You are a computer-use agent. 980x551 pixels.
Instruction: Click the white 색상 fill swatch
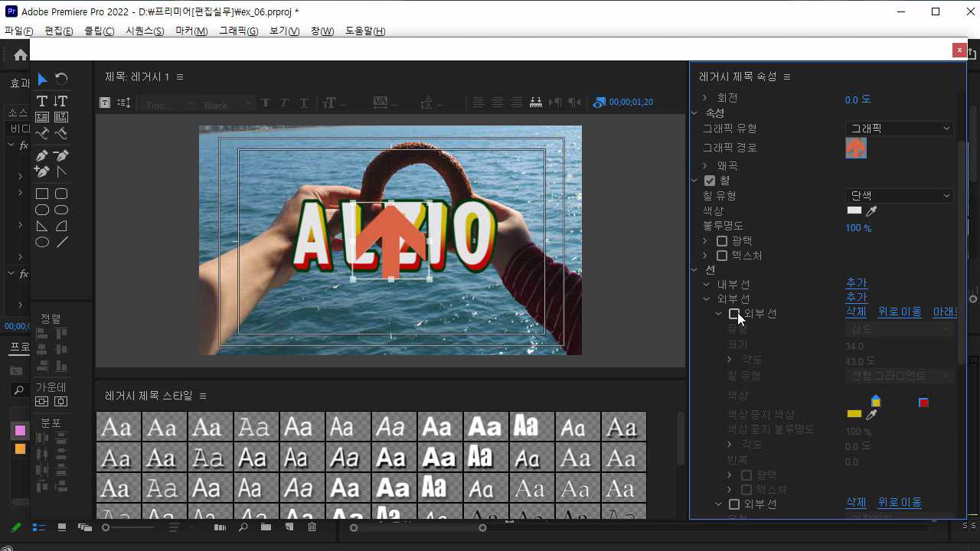(854, 211)
